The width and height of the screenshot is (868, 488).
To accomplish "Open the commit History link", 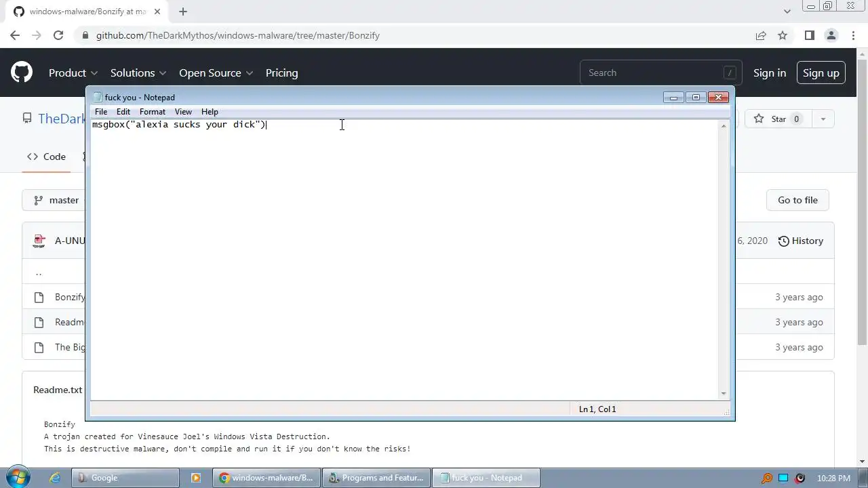I will pyautogui.click(x=801, y=241).
